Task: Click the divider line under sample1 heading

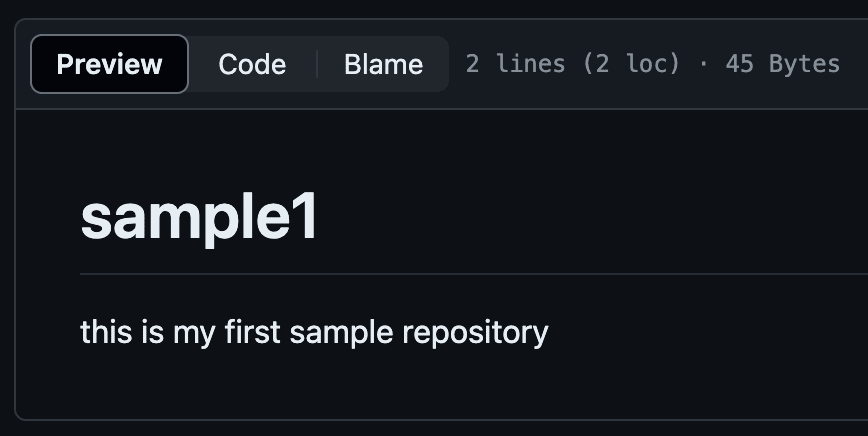Action: point(474,273)
